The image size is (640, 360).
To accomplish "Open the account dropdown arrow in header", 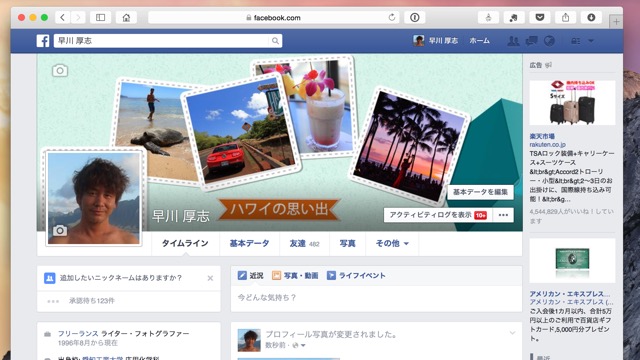I will click(x=591, y=41).
